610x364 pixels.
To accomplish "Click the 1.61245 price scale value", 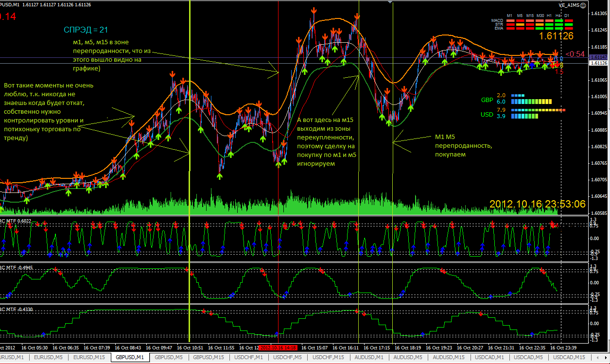I will pyautogui.click(x=599, y=30).
